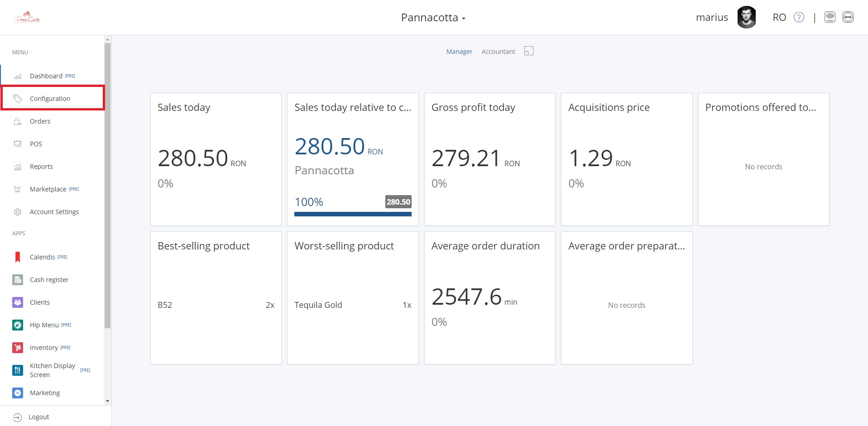
Task: Click the Inventory app icon
Action: pos(18,348)
